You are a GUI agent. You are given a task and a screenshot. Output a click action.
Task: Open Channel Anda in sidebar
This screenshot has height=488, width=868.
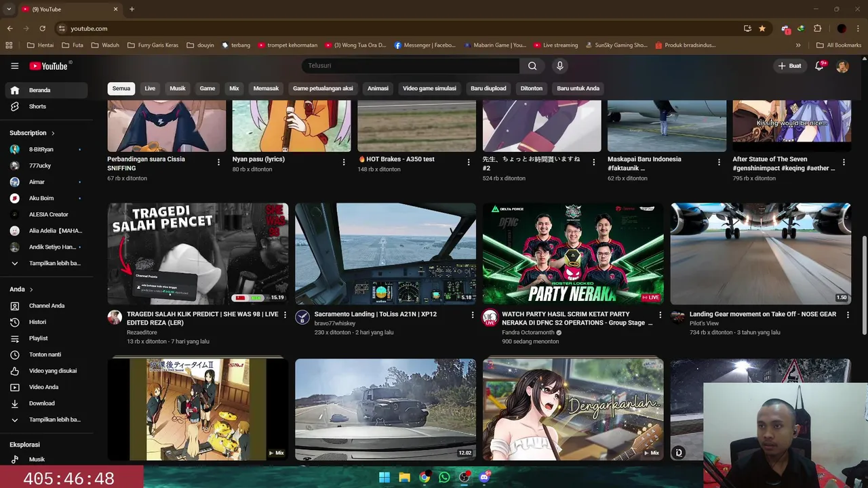(46, 306)
